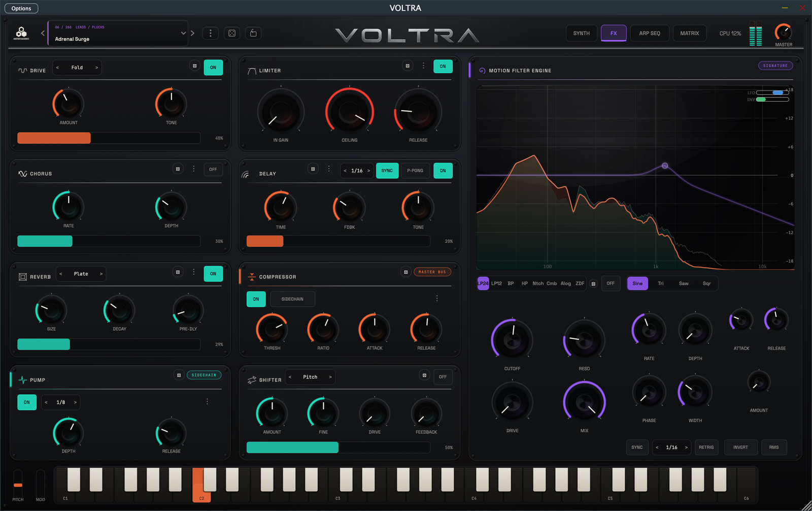The height and width of the screenshot is (511, 812).
Task: Turn off the Reverb ON switch
Action: click(213, 274)
